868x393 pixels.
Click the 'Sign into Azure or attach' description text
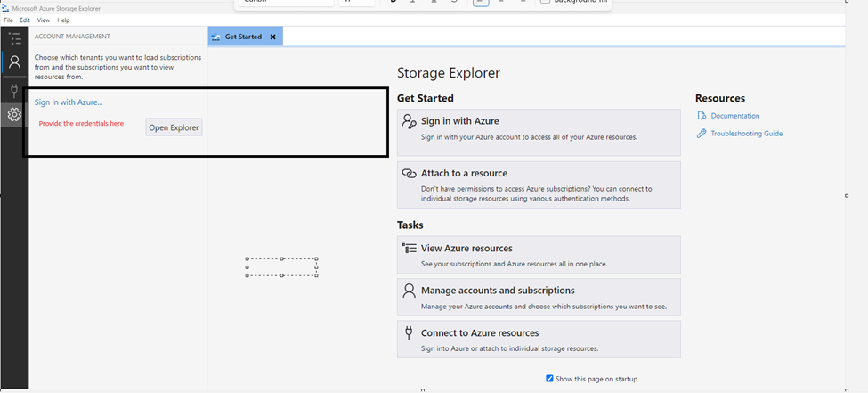pyautogui.click(x=510, y=348)
